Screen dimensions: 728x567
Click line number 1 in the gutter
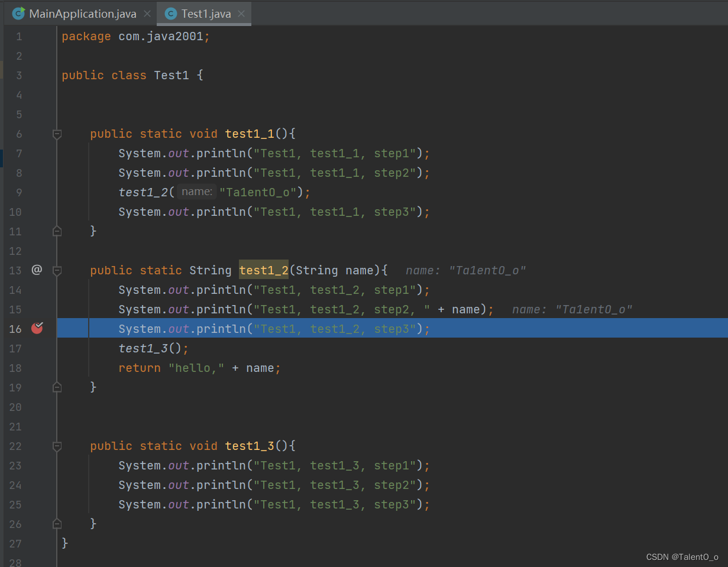click(19, 37)
